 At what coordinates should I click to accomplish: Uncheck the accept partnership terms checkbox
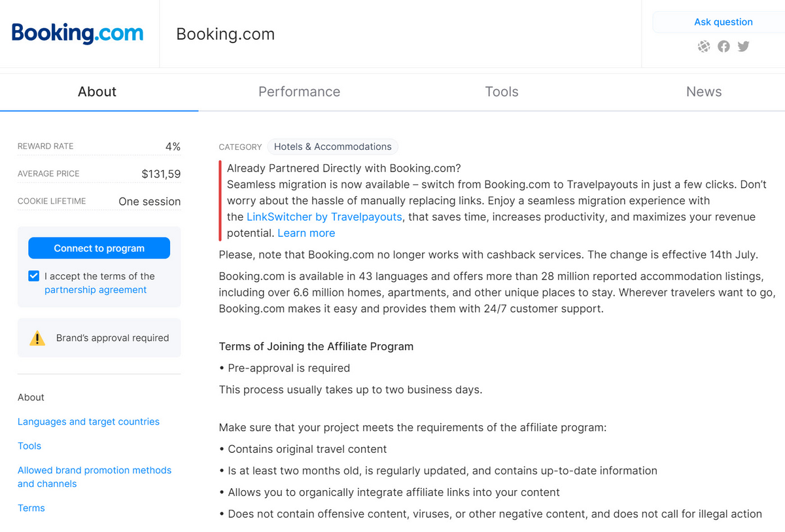point(34,276)
